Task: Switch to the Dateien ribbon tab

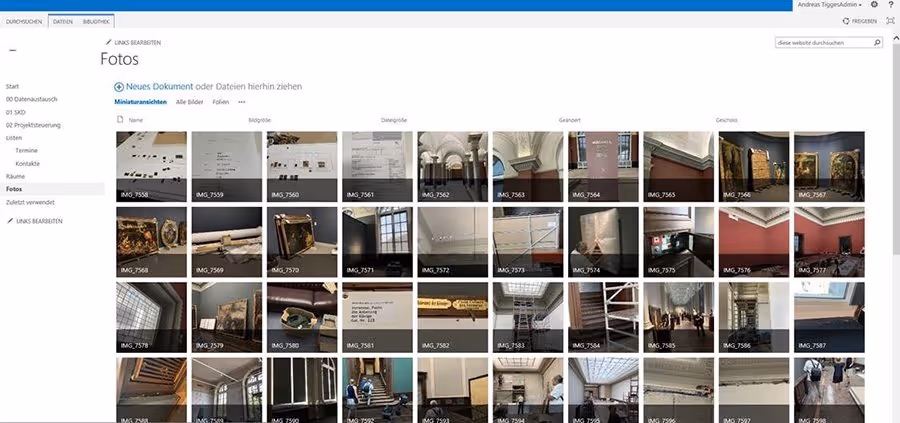Action: [x=63, y=21]
